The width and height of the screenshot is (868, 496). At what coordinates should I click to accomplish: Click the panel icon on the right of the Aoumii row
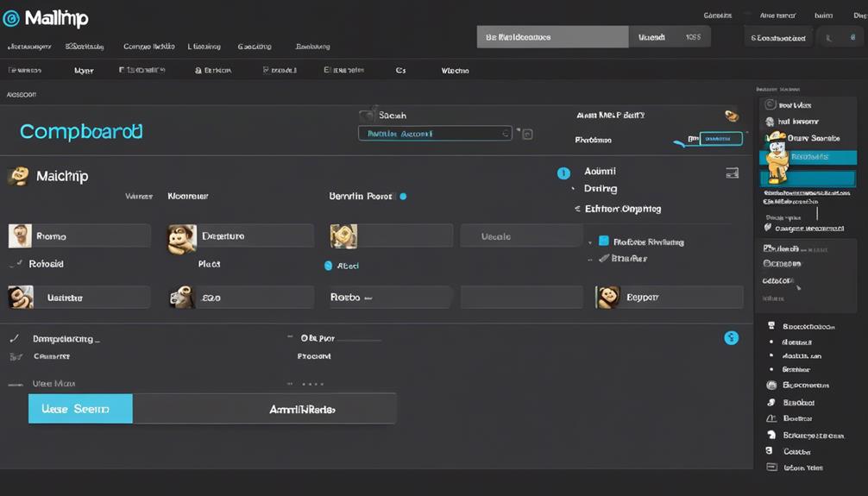point(732,173)
